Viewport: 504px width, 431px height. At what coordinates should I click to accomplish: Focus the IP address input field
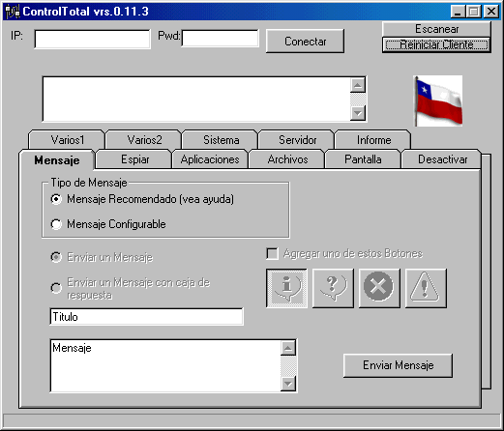tap(92, 39)
